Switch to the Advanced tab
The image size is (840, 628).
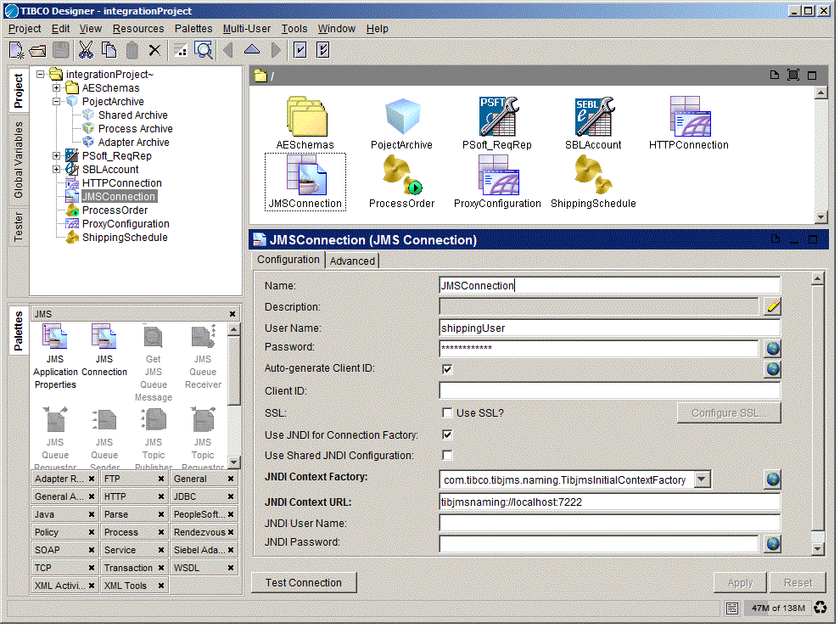click(352, 261)
